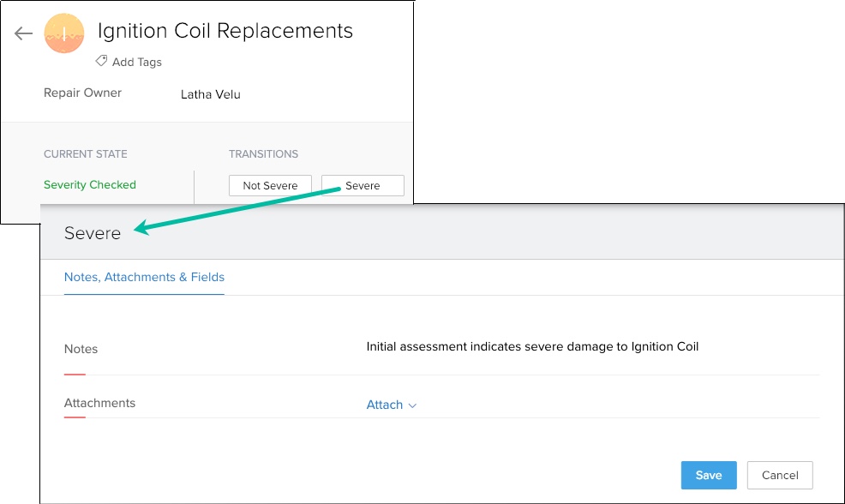
Task: Select the Ignition Coil Replacements title
Action: point(225,31)
